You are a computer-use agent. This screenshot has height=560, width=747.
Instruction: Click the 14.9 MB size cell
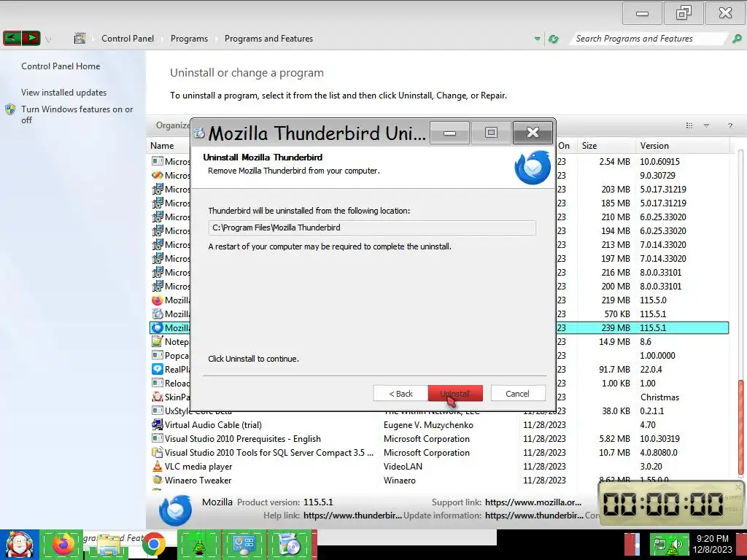(614, 341)
